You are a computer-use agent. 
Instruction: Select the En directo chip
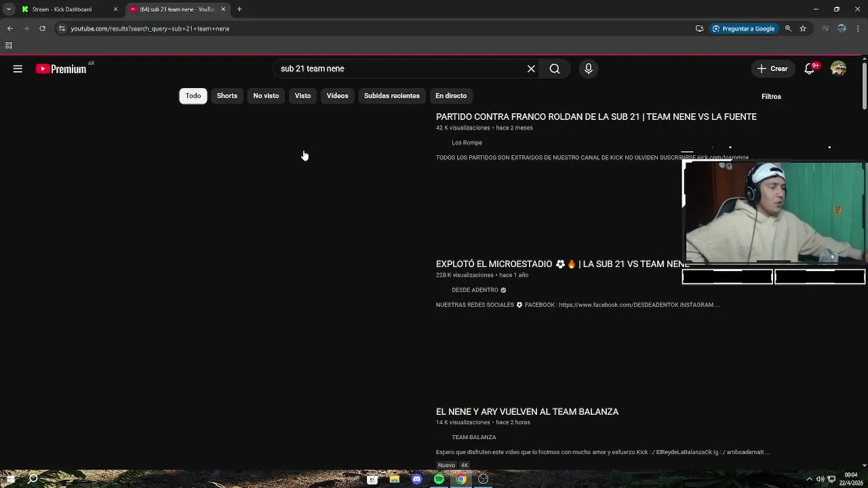coord(451,96)
